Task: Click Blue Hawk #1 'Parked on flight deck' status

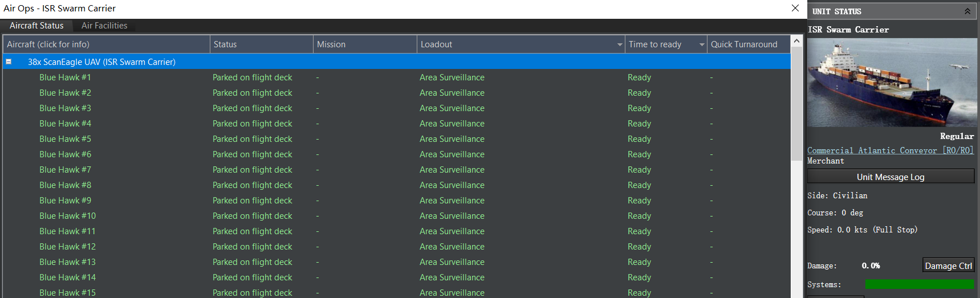Action: tap(252, 77)
